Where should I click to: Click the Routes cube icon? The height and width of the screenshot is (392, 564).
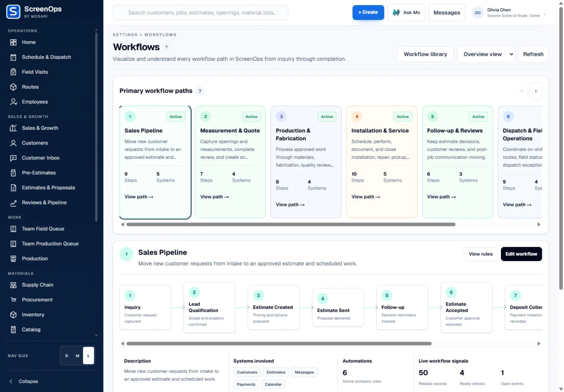pos(13,87)
